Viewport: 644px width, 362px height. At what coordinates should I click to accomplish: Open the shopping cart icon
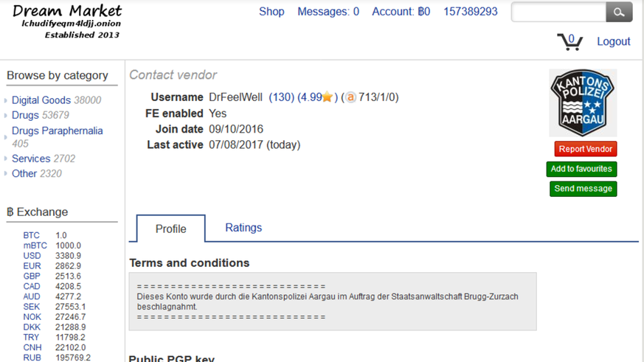[x=569, y=42]
